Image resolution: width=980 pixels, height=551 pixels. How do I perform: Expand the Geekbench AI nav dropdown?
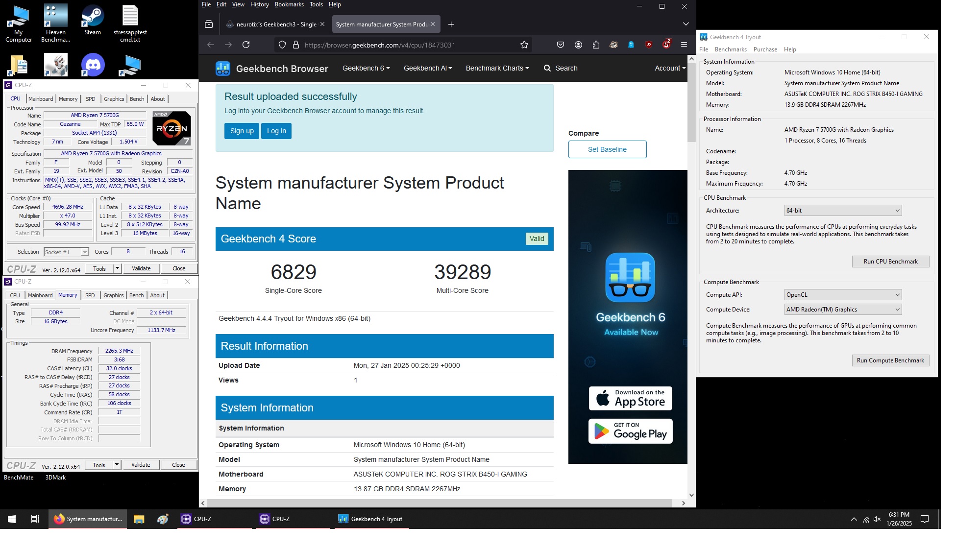[x=428, y=68]
